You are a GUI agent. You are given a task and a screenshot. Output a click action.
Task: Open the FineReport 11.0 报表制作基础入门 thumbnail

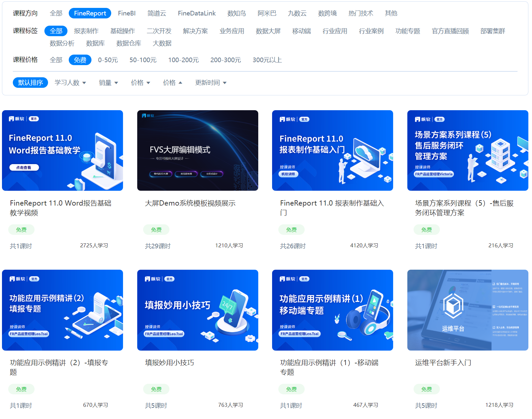pyautogui.click(x=333, y=150)
